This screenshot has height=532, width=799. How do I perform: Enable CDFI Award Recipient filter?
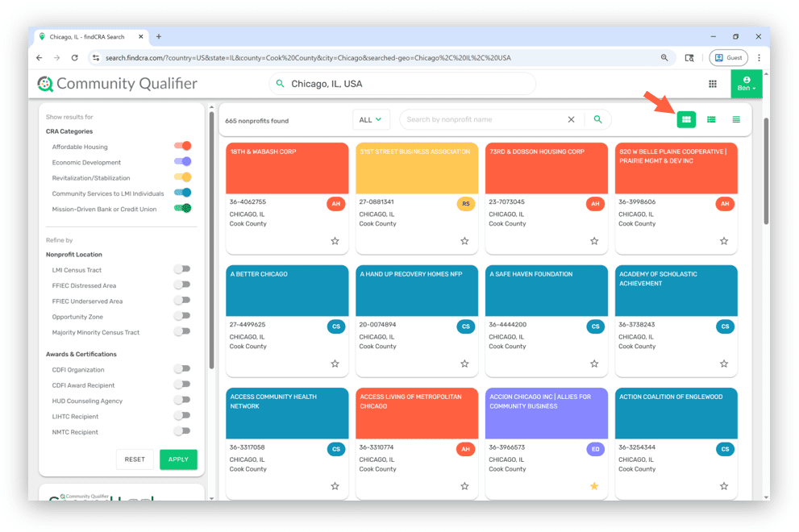pyautogui.click(x=182, y=384)
